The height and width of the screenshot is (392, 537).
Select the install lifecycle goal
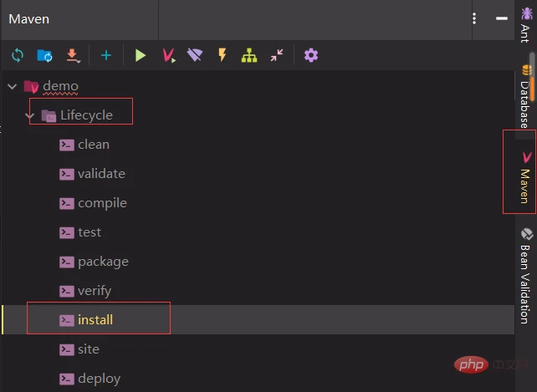pos(95,320)
